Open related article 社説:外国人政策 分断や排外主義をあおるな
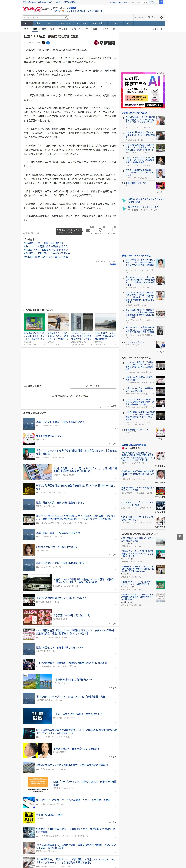186x868 pixels. (x=46, y=257)
